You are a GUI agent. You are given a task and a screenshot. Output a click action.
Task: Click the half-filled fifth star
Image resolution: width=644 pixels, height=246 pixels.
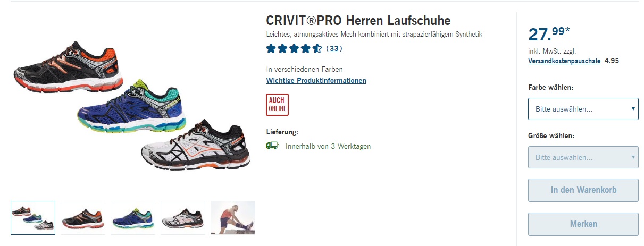point(317,49)
